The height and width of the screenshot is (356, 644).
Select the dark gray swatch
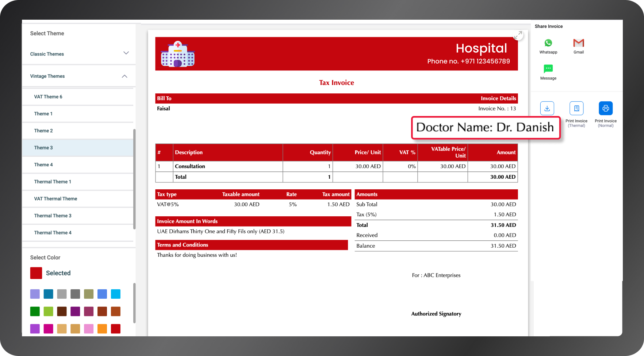(x=75, y=294)
